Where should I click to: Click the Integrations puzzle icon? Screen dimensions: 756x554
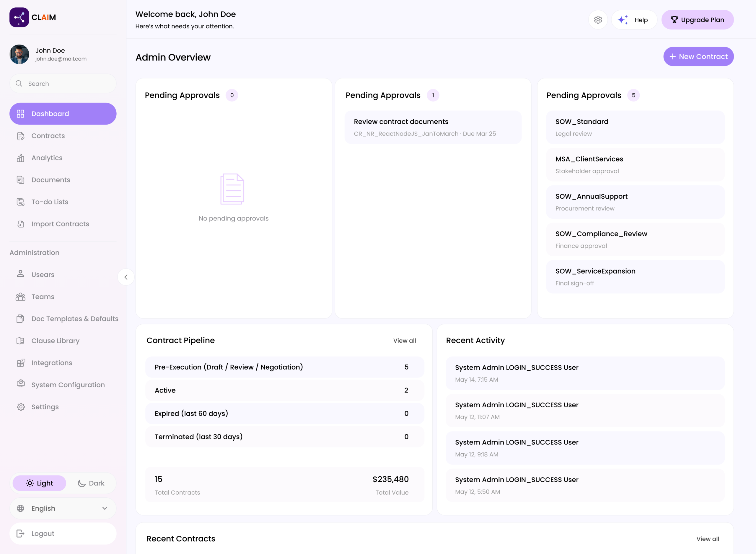coord(20,363)
